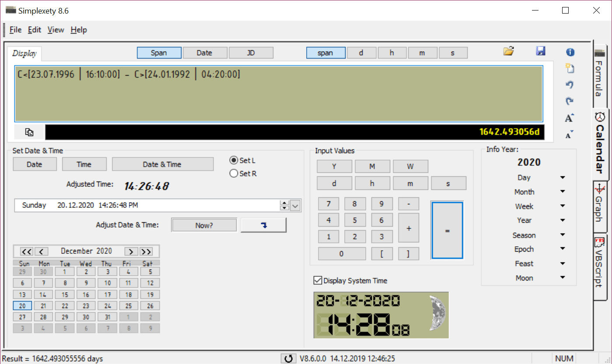This screenshot has height=364, width=612.
Task: Copy the result using the copy icon
Action: point(29,132)
